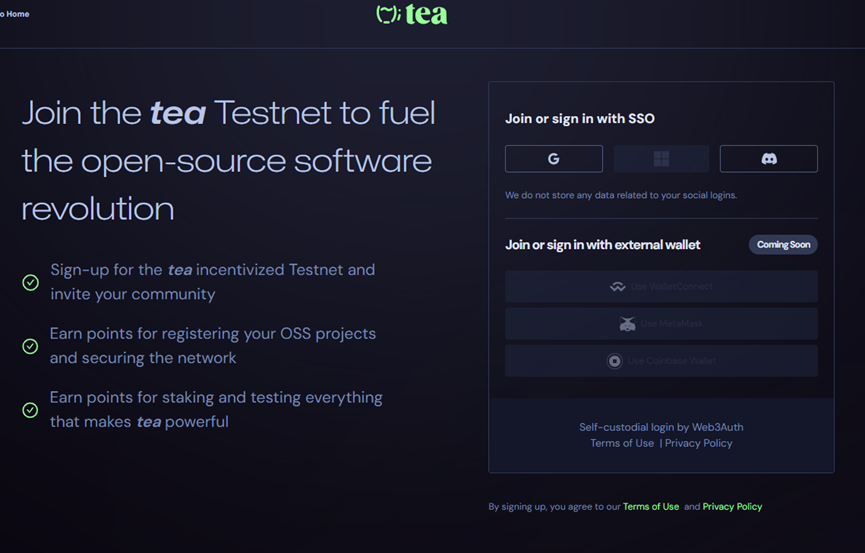Screen dimensions: 865x553
Task: Open the green Privacy Policy link
Action: [x=732, y=507]
